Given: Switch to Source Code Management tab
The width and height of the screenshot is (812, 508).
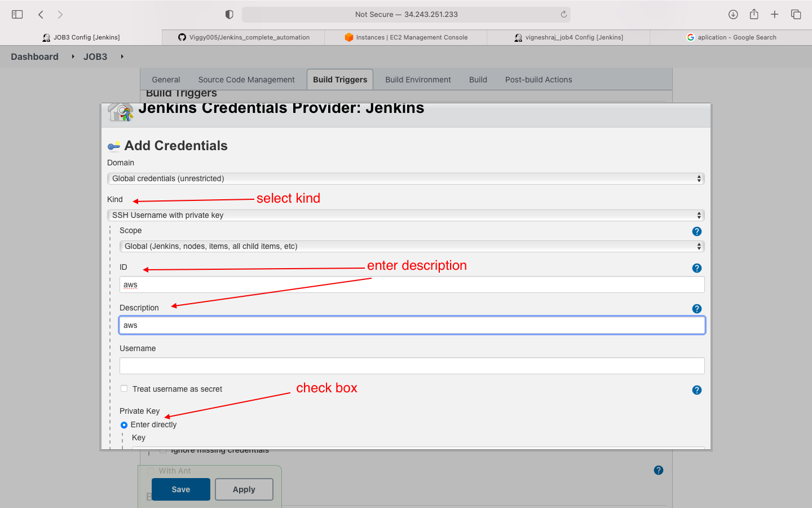Looking at the screenshot, I should tap(246, 80).
